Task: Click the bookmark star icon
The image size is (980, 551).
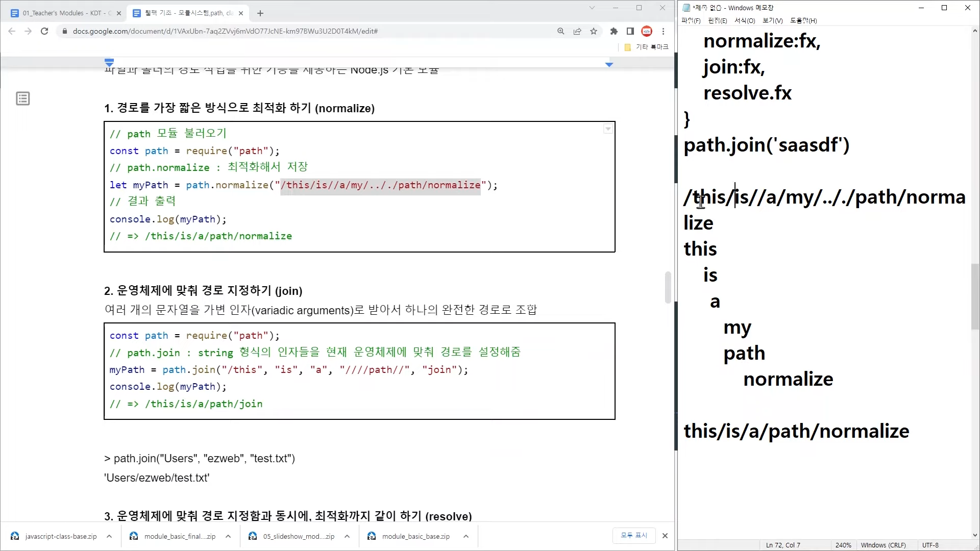Action: (594, 31)
